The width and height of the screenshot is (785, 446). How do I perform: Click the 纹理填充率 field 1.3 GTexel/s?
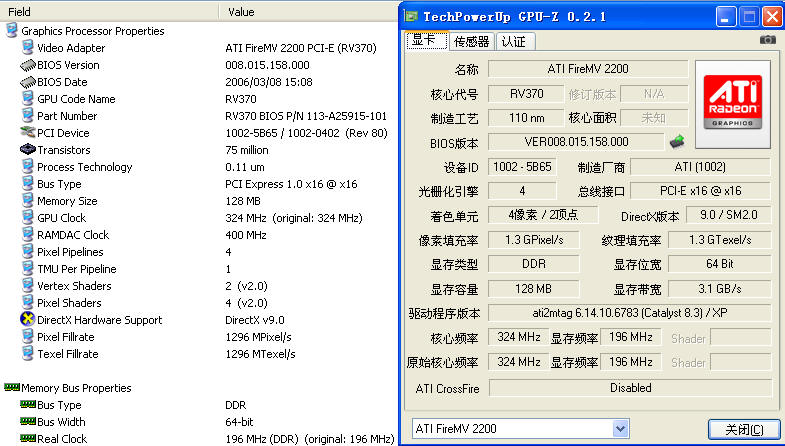[x=719, y=240]
